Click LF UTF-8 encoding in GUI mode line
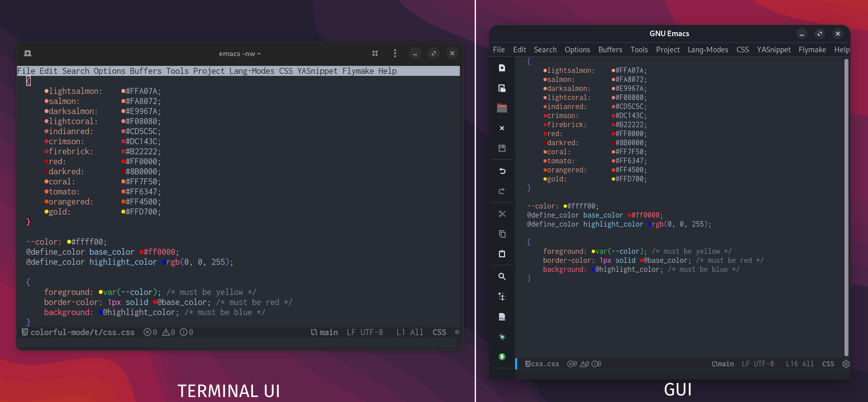Viewport: 868px width, 402px height. (x=758, y=364)
